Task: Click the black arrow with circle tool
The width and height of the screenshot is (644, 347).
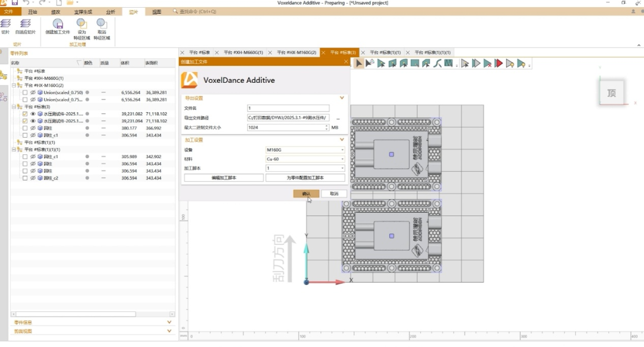Action: pyautogui.click(x=370, y=63)
